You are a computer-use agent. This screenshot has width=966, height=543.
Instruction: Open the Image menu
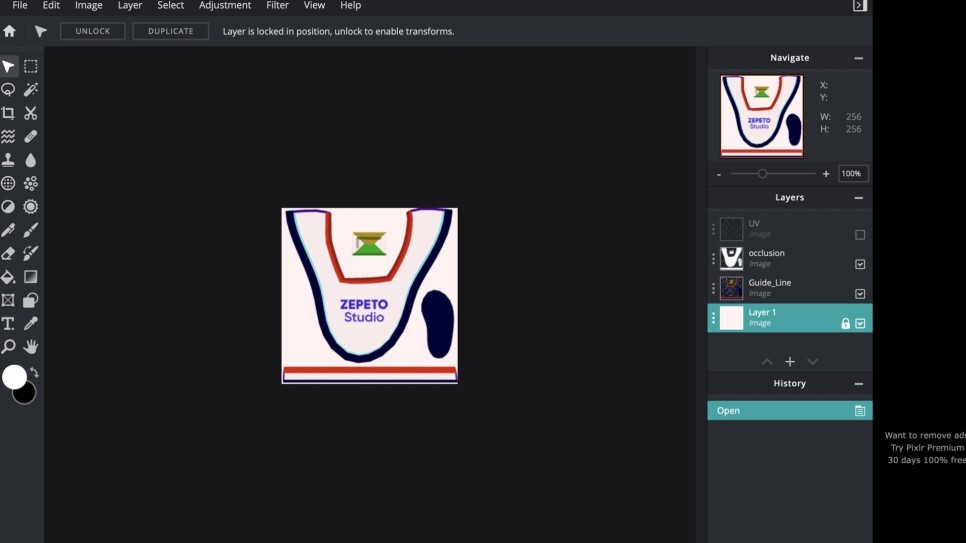tap(89, 6)
